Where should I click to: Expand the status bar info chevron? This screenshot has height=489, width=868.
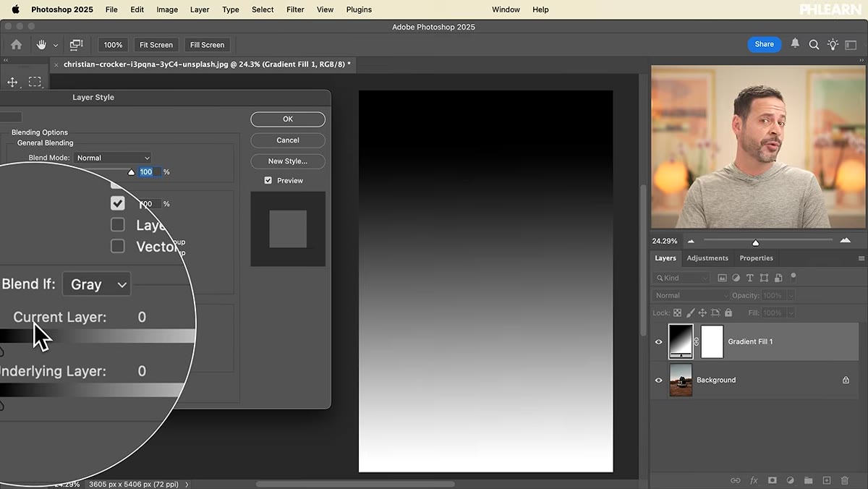[187, 484]
